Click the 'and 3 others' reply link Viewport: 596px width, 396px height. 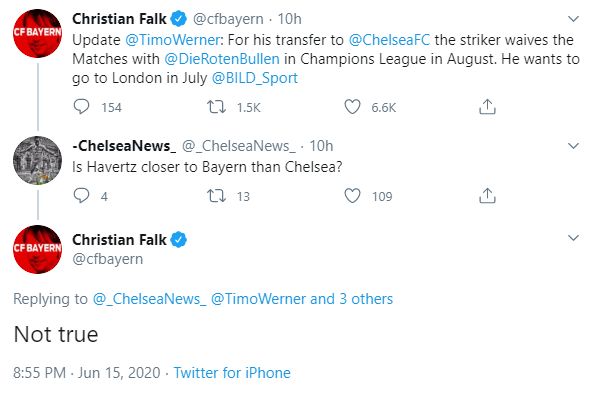[x=351, y=299]
